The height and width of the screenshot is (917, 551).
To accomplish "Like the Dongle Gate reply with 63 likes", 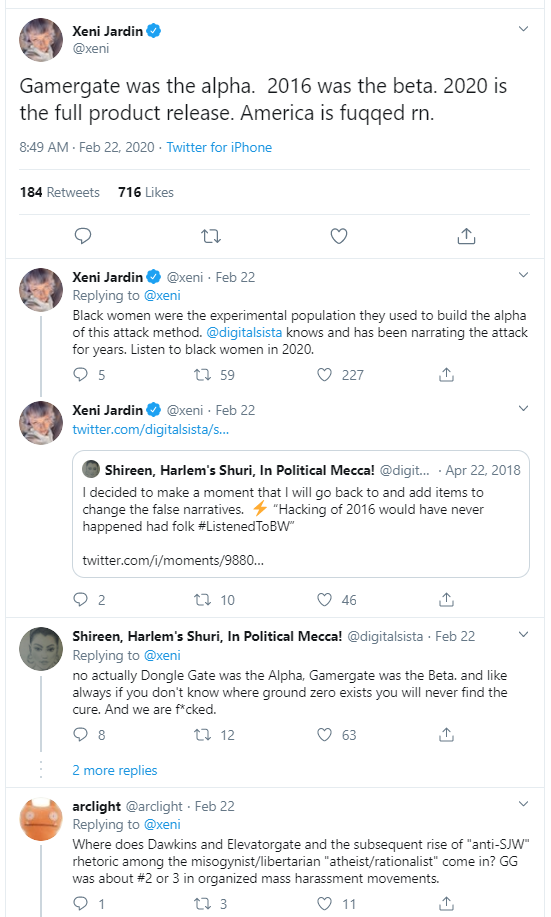I will pos(325,735).
